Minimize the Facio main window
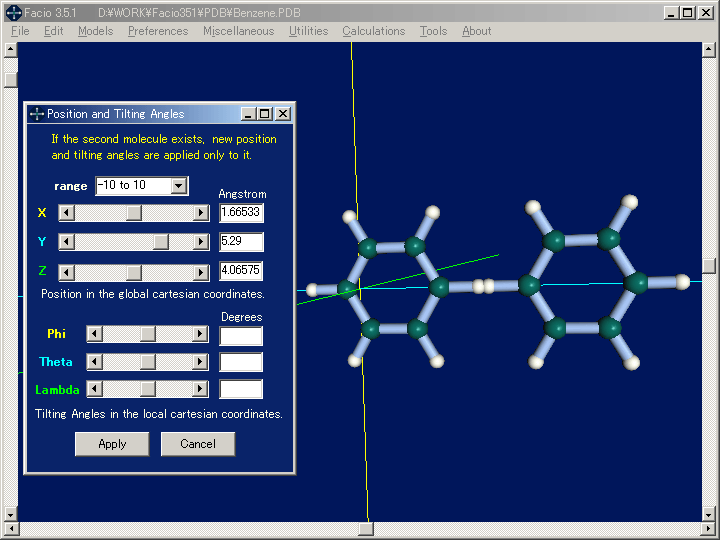 (x=672, y=13)
